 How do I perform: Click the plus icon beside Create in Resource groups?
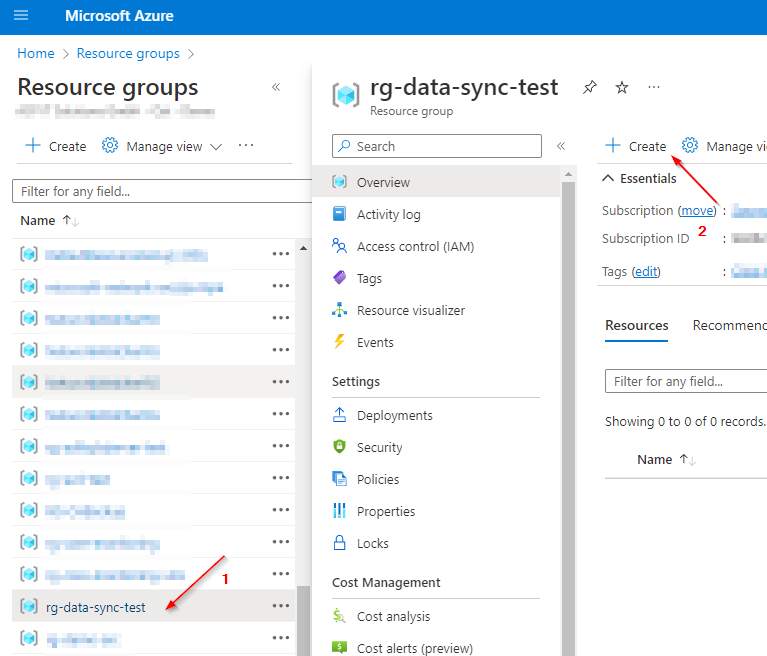33,145
